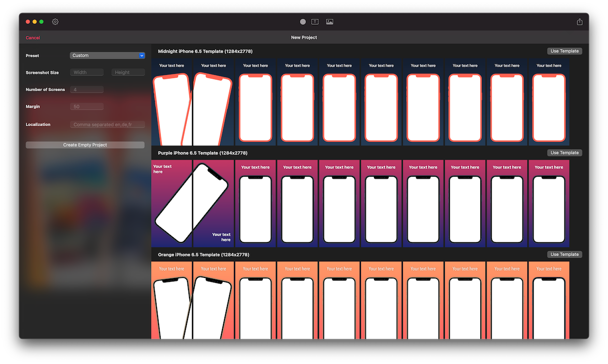Select the circle shape tool icon
Viewport: 608px width, 364px height.
click(x=303, y=22)
